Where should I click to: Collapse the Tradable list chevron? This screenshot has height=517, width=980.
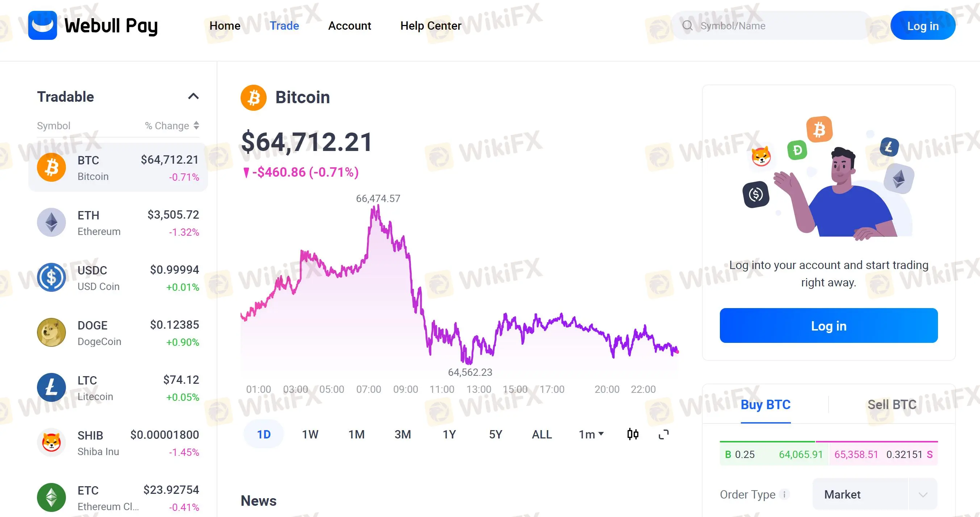pos(193,97)
